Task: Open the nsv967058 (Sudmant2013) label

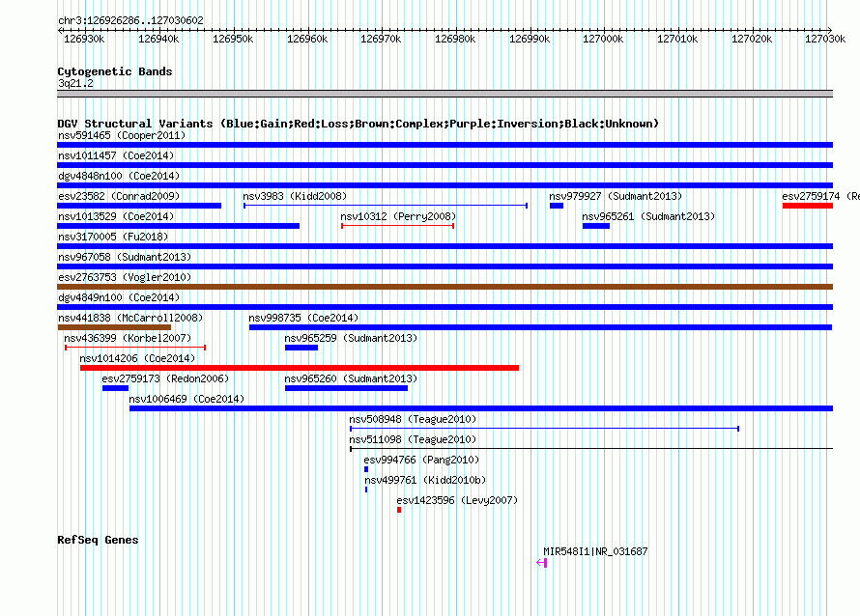Action: pyautogui.click(x=125, y=257)
